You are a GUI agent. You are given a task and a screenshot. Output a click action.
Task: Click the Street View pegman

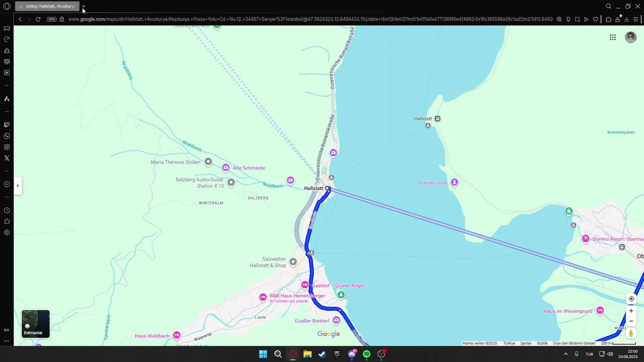coord(631,333)
